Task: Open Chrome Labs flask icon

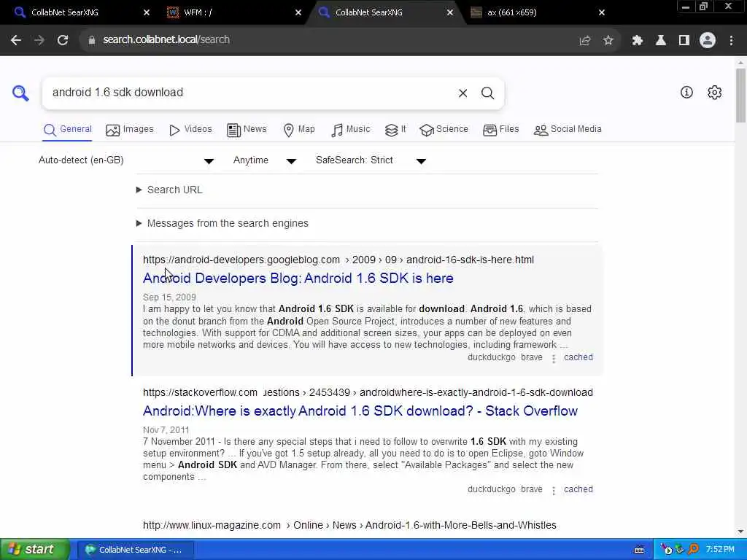Action: 660,41
